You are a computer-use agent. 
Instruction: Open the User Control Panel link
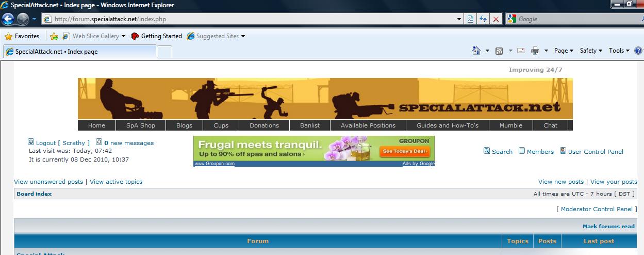coord(596,152)
